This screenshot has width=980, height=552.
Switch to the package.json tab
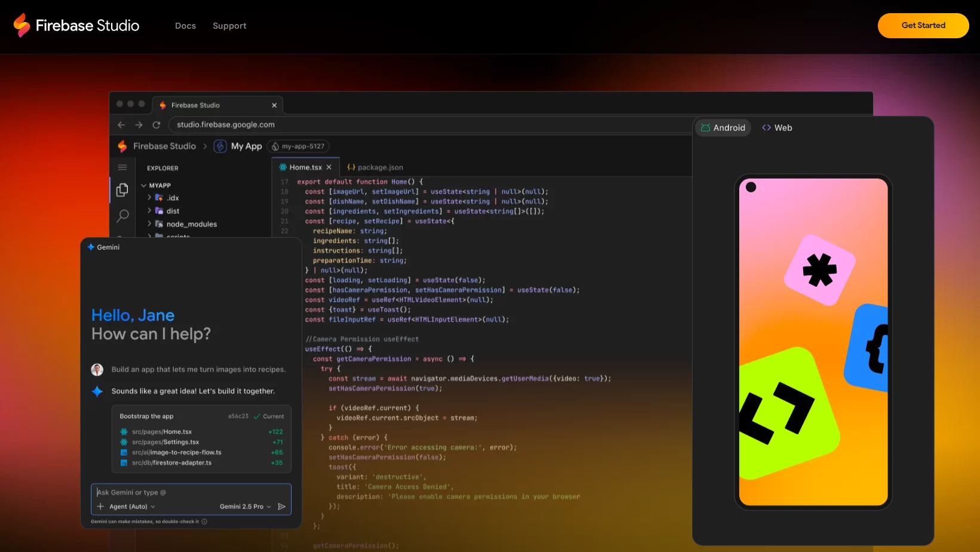coord(375,168)
